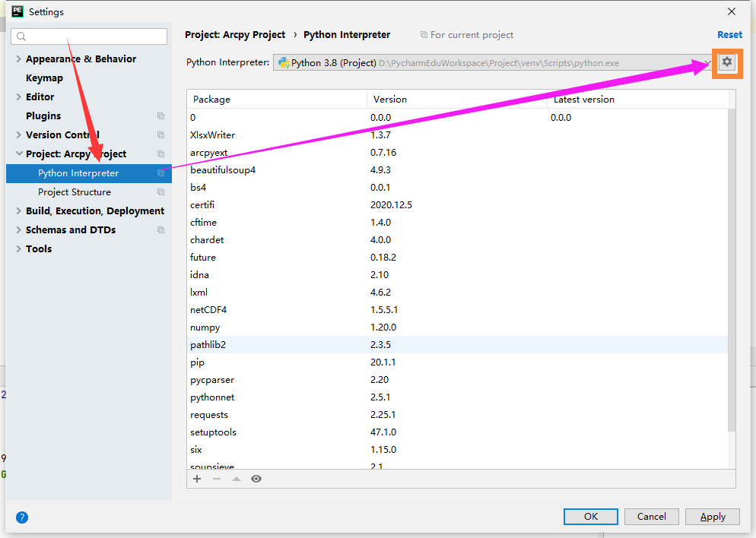Select the chardet package row
The height and width of the screenshot is (538, 756).
pos(457,240)
